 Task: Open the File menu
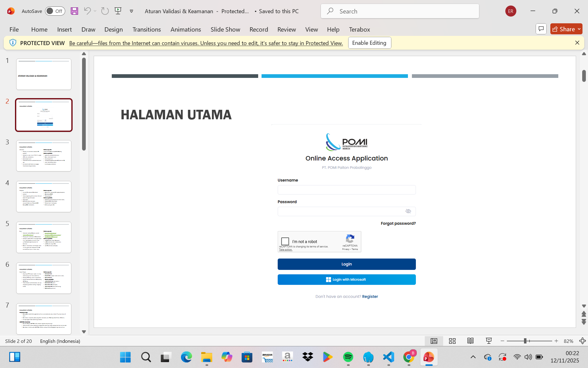pos(14,29)
